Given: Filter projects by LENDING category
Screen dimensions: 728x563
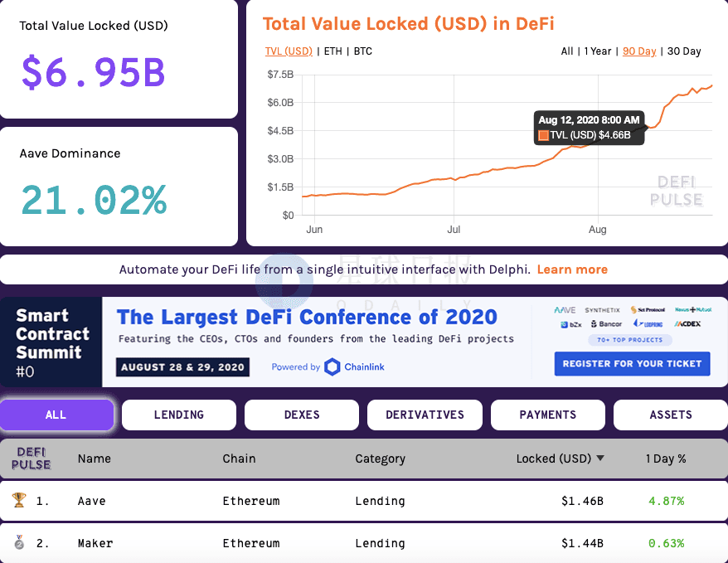Looking at the screenshot, I should [x=179, y=415].
